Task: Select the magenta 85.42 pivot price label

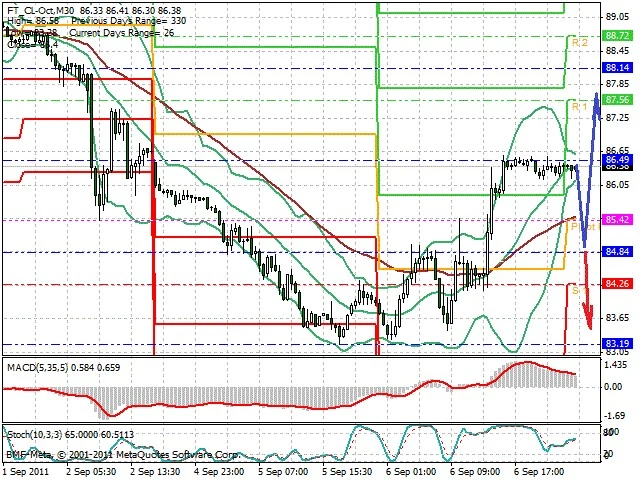Action: [617, 220]
